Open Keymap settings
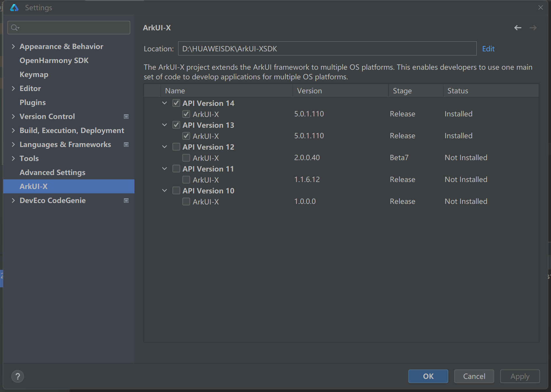This screenshot has height=392, width=551. pos(34,74)
